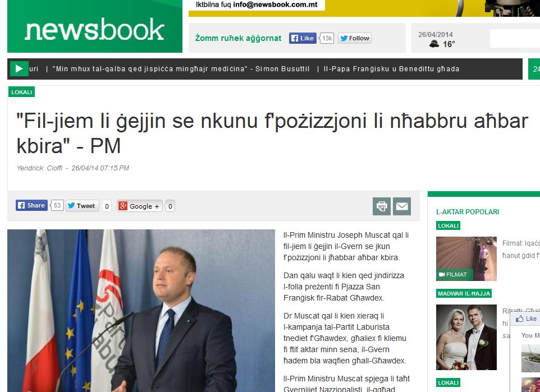Open Il-Papa Franġisku ticker headline
Viewport: 540px width, 392px height.
tap(392, 69)
